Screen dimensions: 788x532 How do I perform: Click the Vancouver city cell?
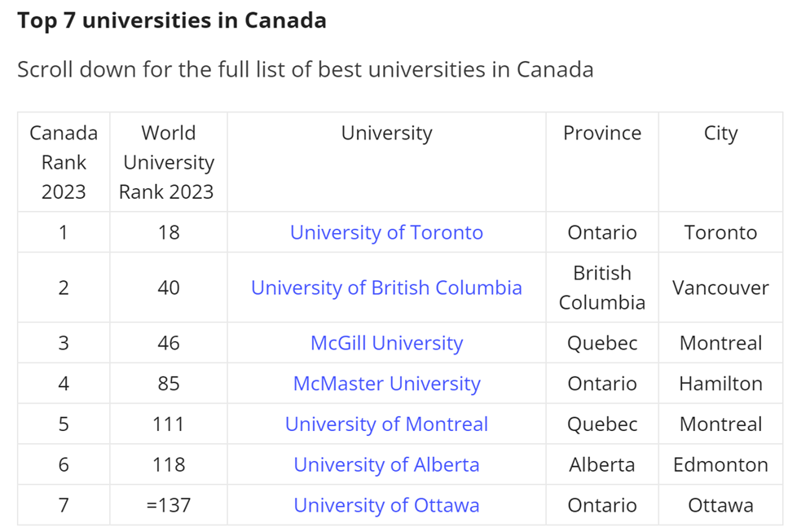click(720, 288)
